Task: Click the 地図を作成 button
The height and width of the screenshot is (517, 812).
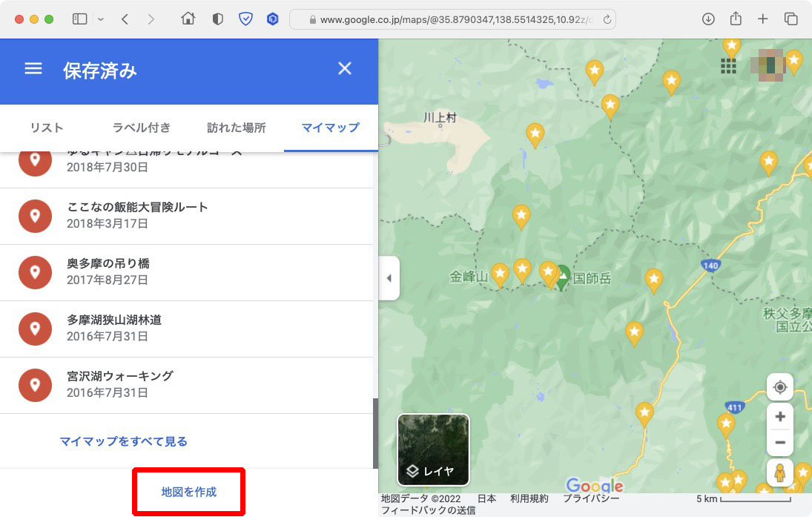Action: tap(188, 490)
